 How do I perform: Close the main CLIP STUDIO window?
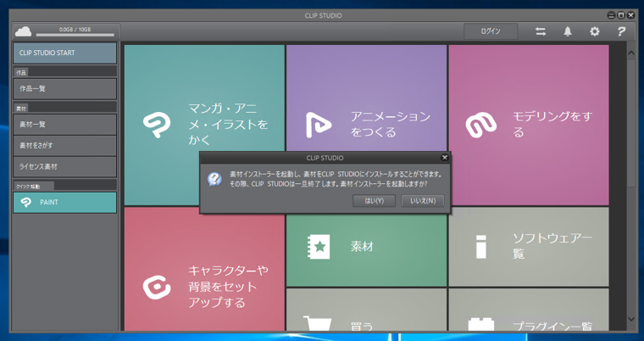pyautogui.click(x=630, y=15)
